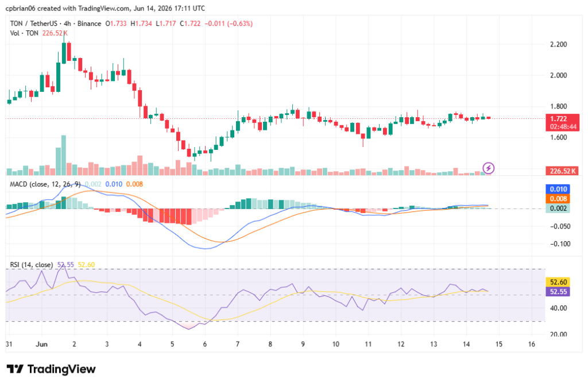The height and width of the screenshot is (386, 588).
Task: Click the open price O1.733 in the legend
Action: tap(116, 24)
